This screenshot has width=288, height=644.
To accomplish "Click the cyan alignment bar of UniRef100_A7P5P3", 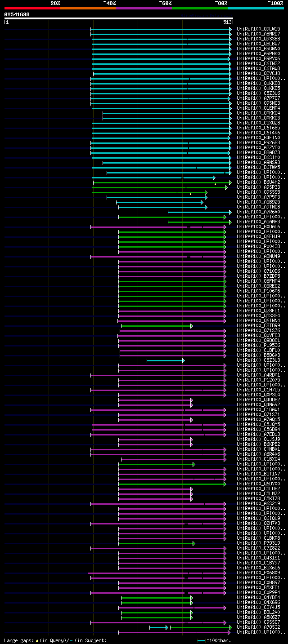I will pyautogui.click(x=157, y=197).
